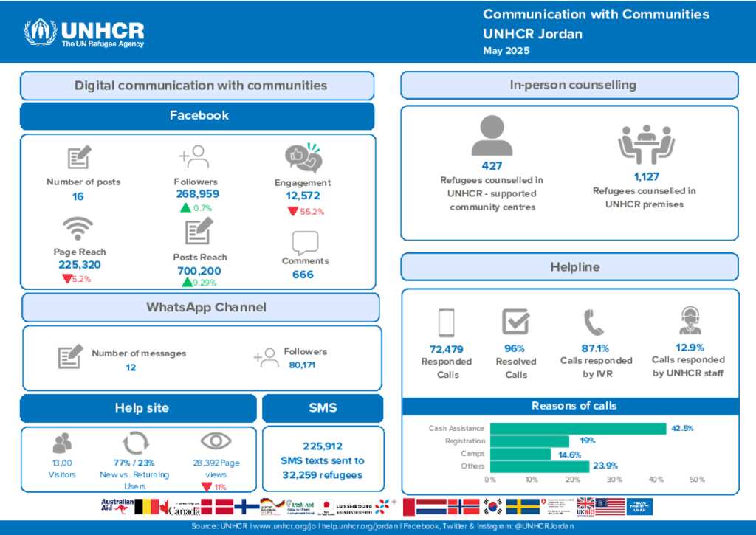Click the single person icon above 427
This screenshot has width=756, height=535.
tap(492, 136)
